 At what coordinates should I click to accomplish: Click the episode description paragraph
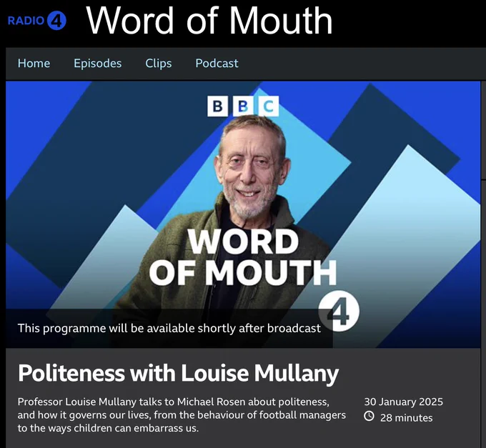tap(182, 415)
